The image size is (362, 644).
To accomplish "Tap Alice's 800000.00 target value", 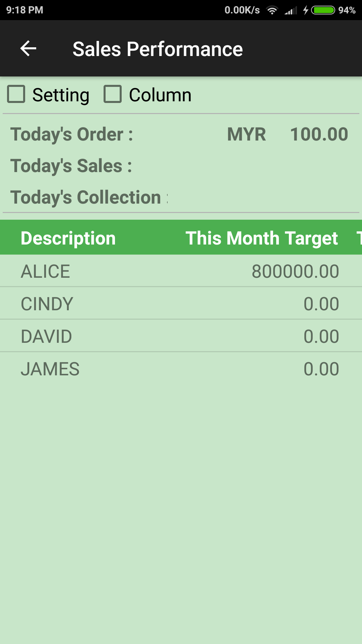I will coord(295,271).
